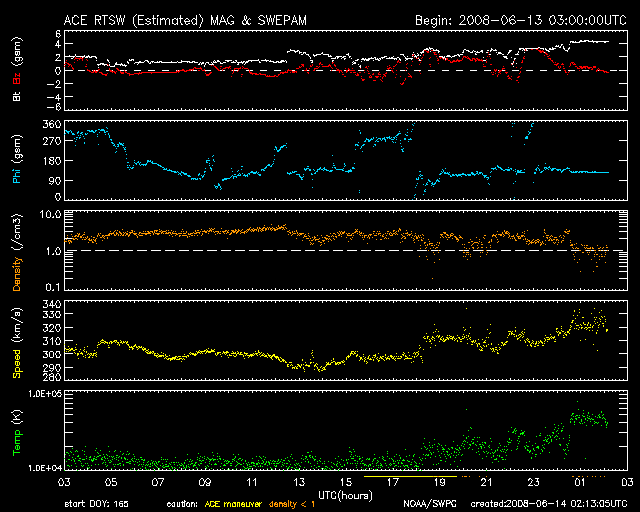
Task: Click the '13' hour label on the time axis
Action: [299, 483]
